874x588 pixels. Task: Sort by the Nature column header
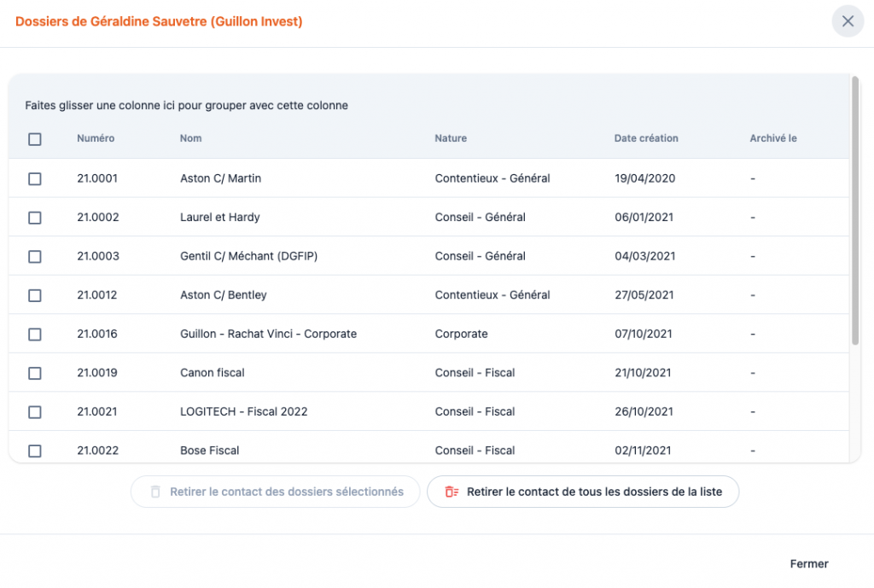tap(451, 138)
